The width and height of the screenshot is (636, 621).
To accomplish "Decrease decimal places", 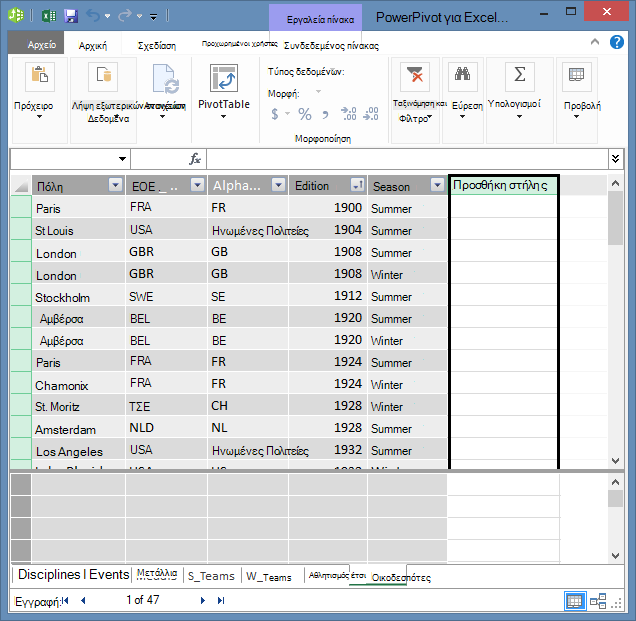I will [371, 114].
